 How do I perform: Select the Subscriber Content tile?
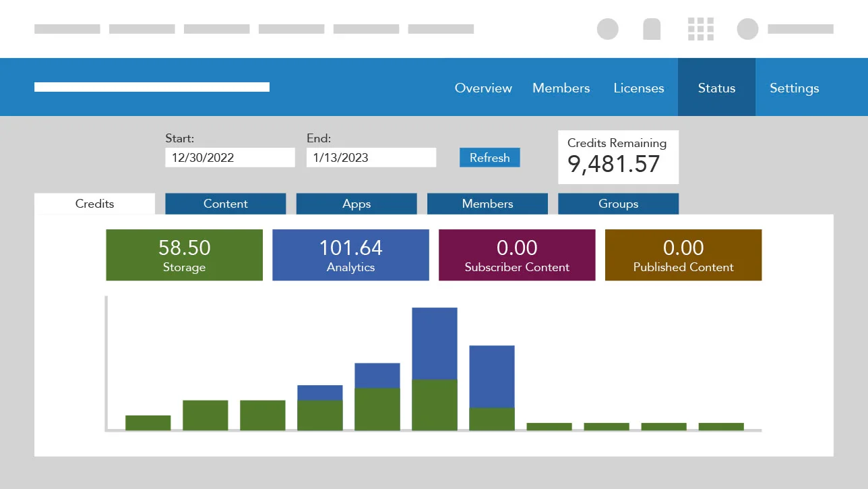pyautogui.click(x=517, y=255)
